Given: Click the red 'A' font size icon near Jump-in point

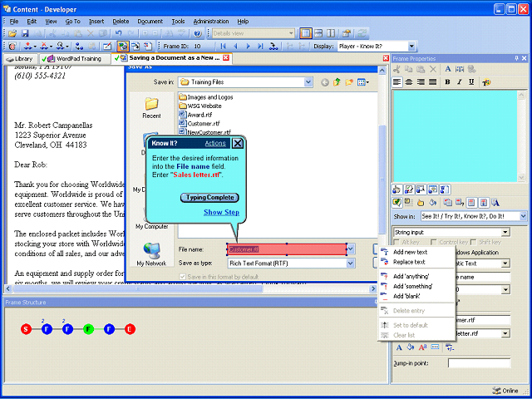Looking at the screenshot, I should pos(423,347).
